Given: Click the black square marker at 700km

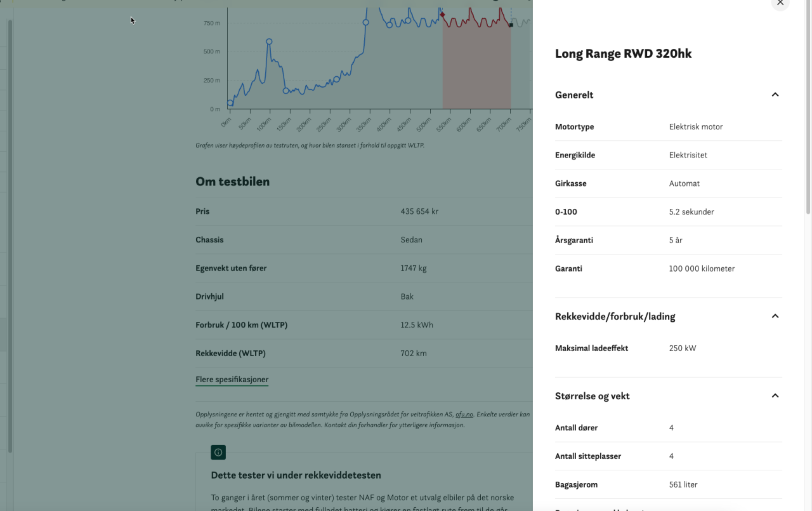Looking at the screenshot, I should coord(511,25).
